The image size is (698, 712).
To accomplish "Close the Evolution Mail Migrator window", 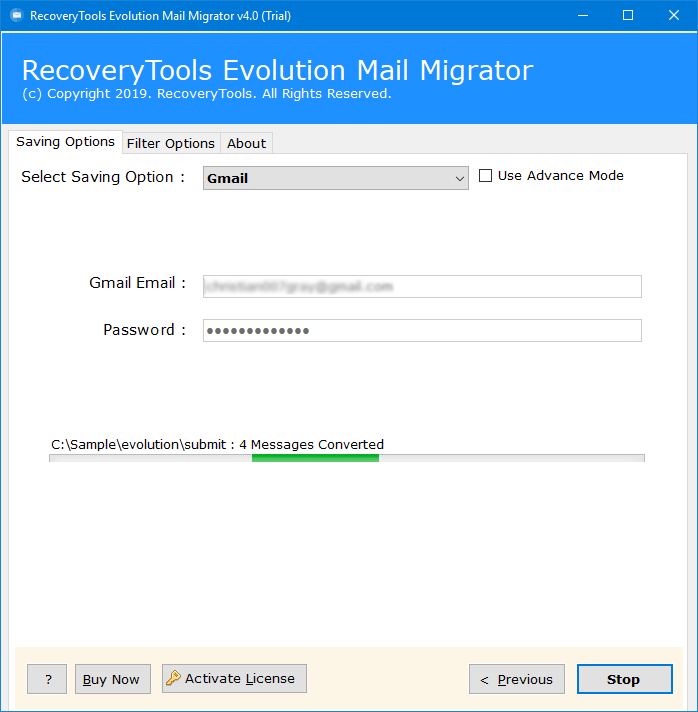I will (x=674, y=15).
